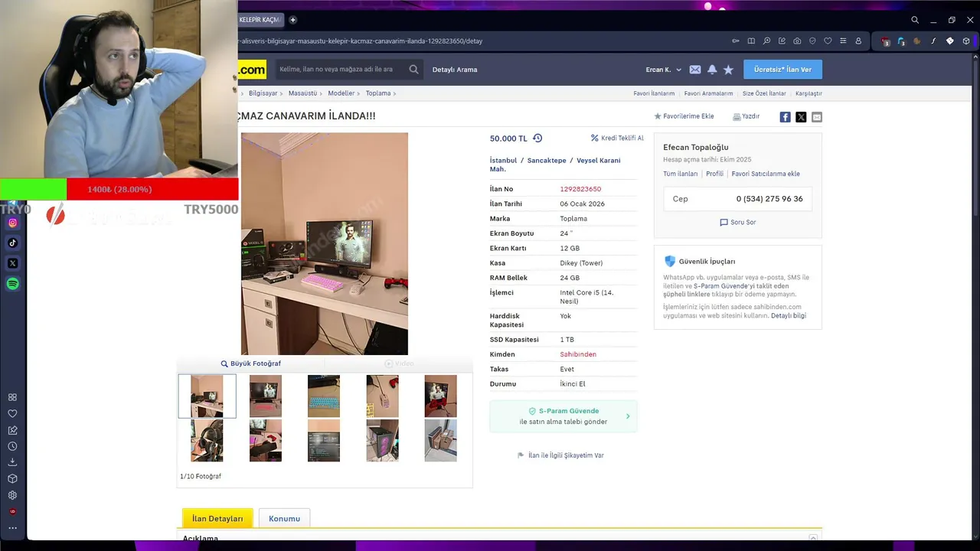Go to Modeller breadcrumb

click(x=341, y=93)
